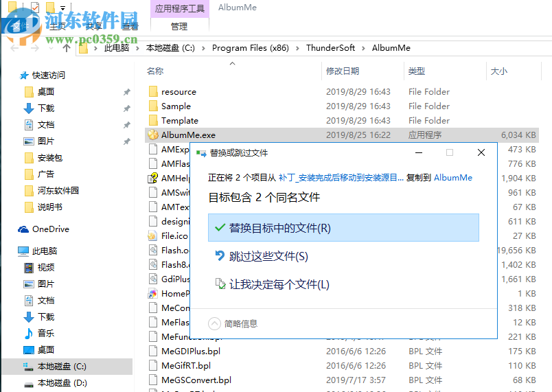
Task: Unpin 下载 using its pin icon
Action: [x=127, y=108]
